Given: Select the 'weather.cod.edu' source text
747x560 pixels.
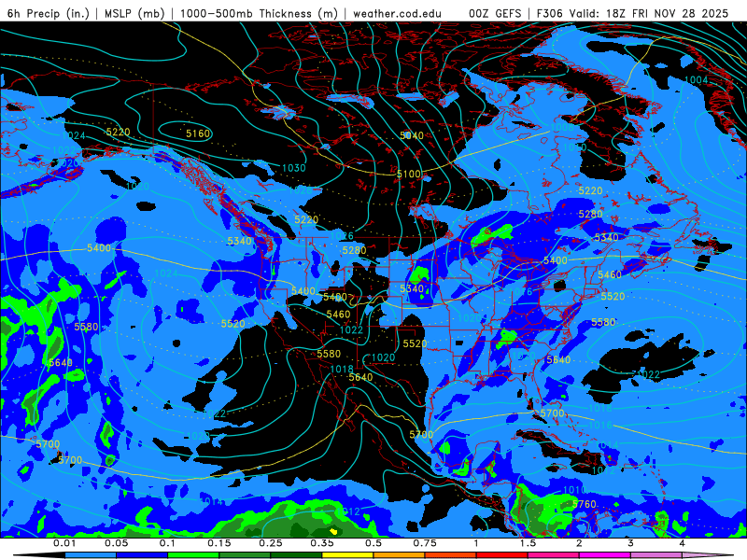Looking at the screenshot, I should click(397, 13).
